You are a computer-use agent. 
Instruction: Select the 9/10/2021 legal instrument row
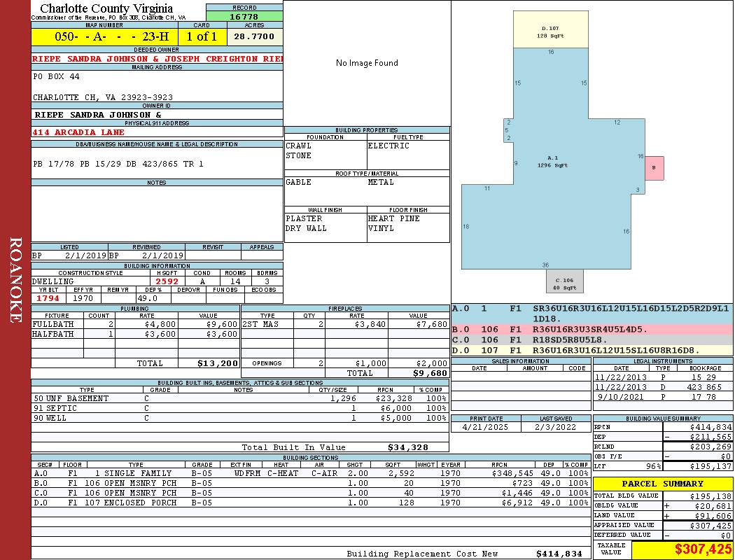[x=662, y=397]
